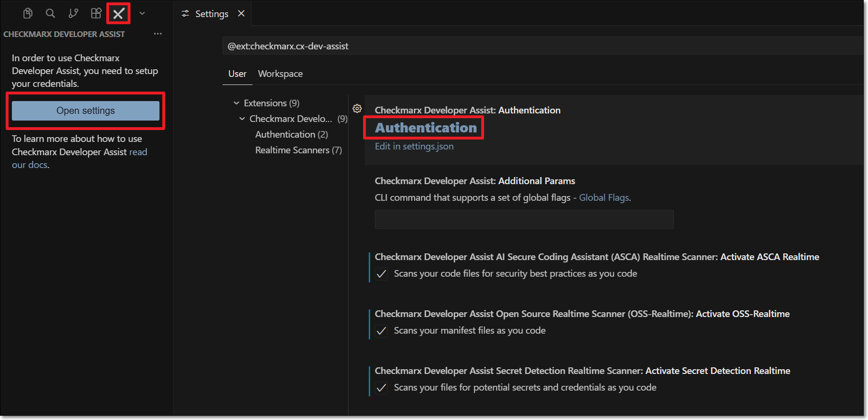Open the Explorer view icon

coord(28,13)
